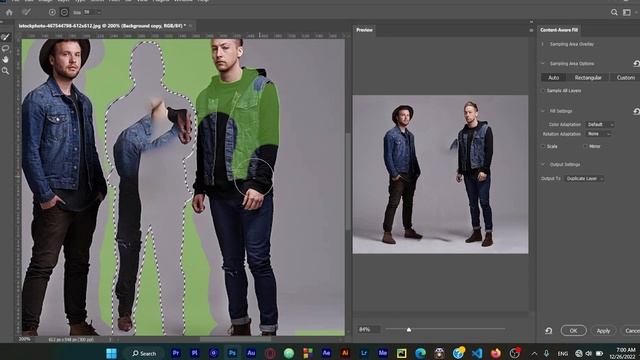
Task: Open the Output To dropdown
Action: pyautogui.click(x=584, y=179)
